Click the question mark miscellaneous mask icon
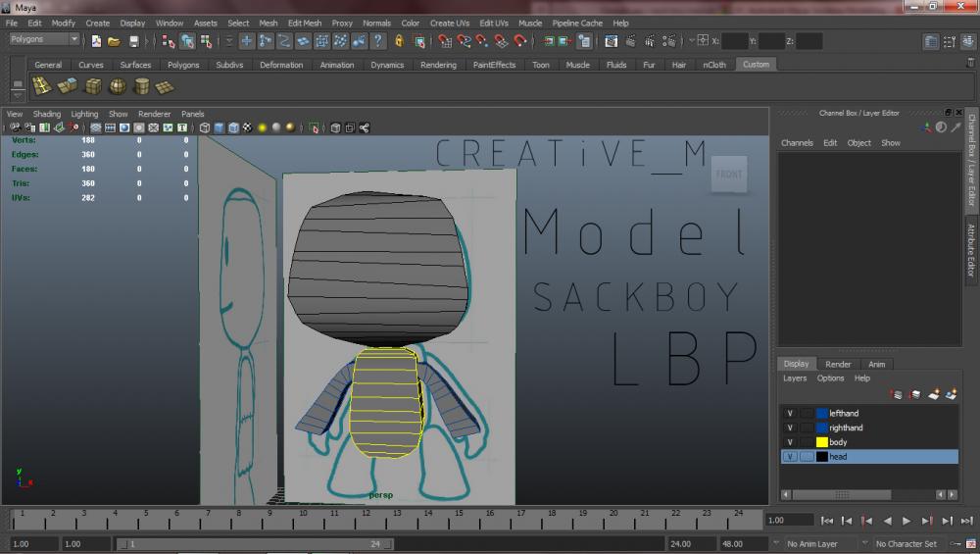 tap(378, 41)
